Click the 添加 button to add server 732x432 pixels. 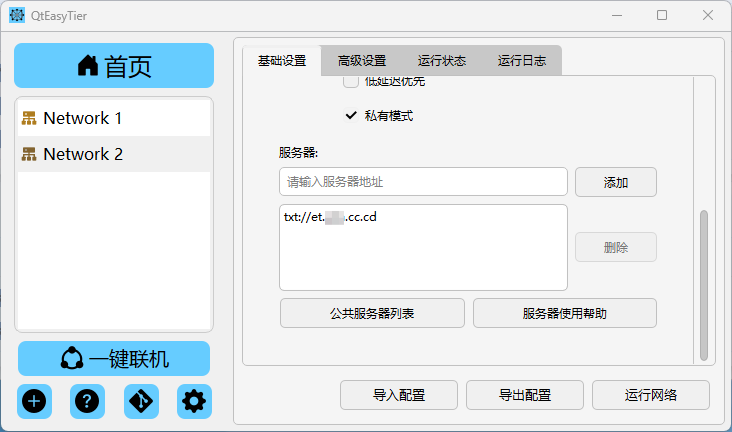pyautogui.click(x=616, y=182)
